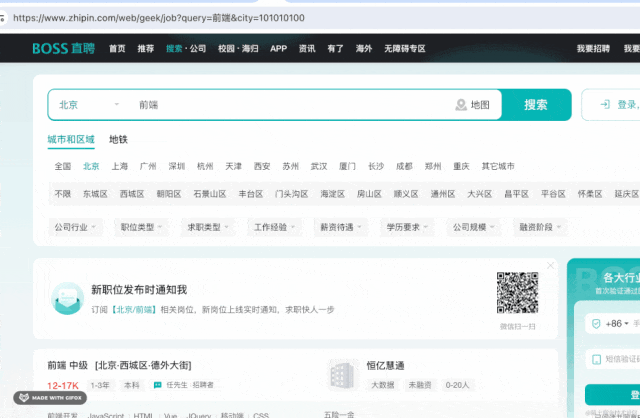Expand the 融资阶段 filter
640x418 pixels.
coord(540,227)
